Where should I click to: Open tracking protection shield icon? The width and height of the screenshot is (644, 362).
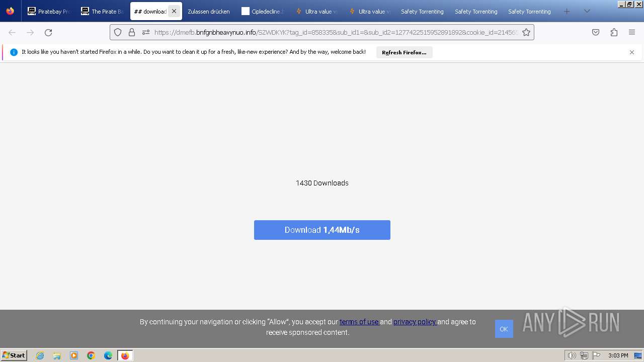[118, 32]
